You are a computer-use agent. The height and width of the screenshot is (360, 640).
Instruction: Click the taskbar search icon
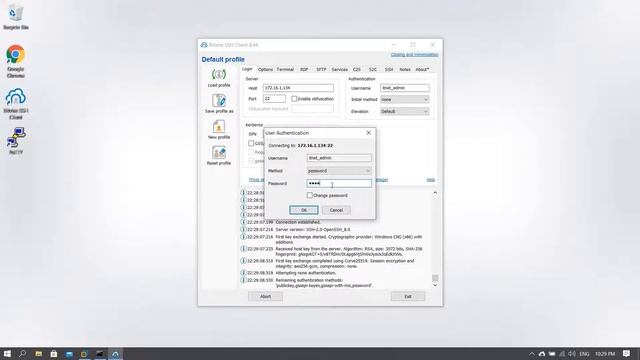point(22,353)
